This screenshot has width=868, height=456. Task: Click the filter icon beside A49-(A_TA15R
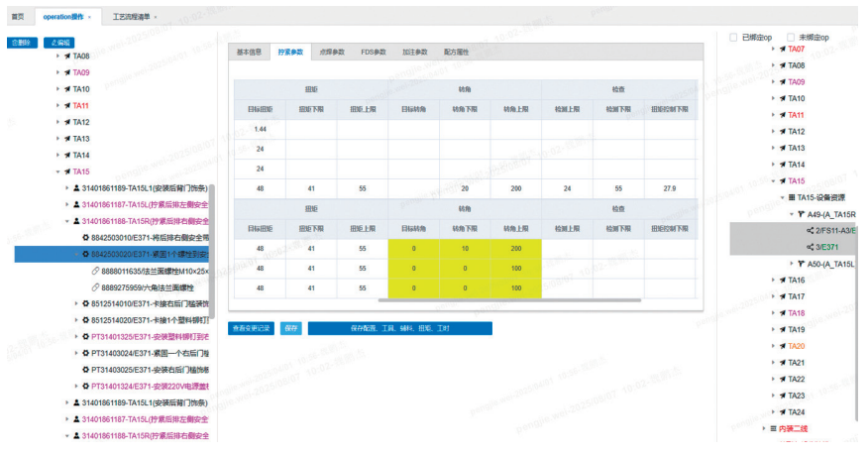801,214
